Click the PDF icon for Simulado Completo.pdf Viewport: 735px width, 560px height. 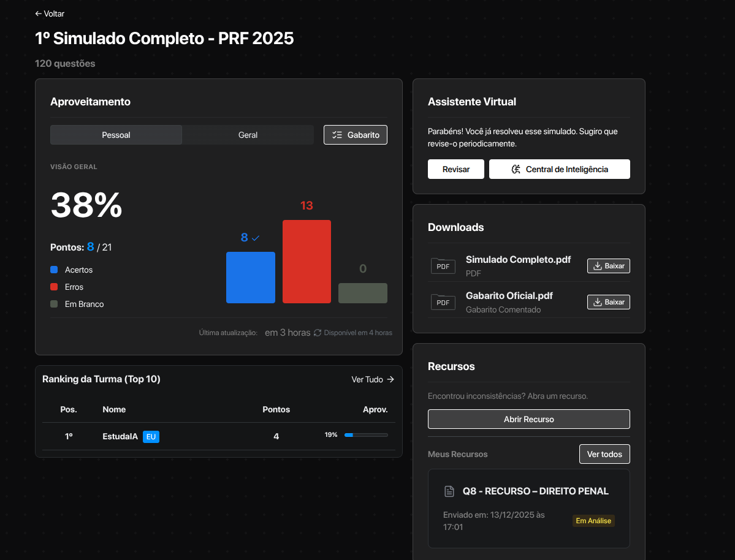pyautogui.click(x=443, y=266)
